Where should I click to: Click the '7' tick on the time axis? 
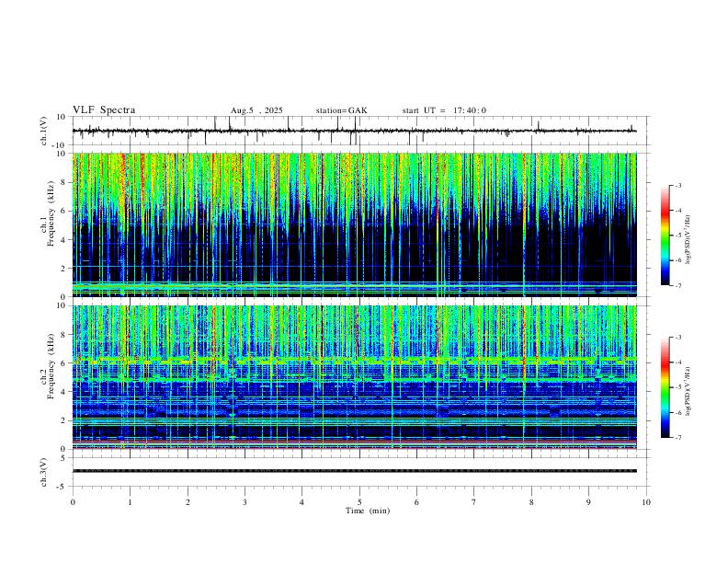[x=474, y=502]
